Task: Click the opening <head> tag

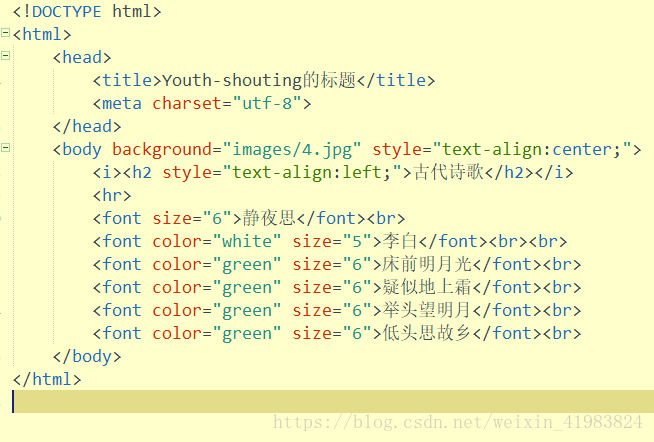Action: (x=82, y=58)
